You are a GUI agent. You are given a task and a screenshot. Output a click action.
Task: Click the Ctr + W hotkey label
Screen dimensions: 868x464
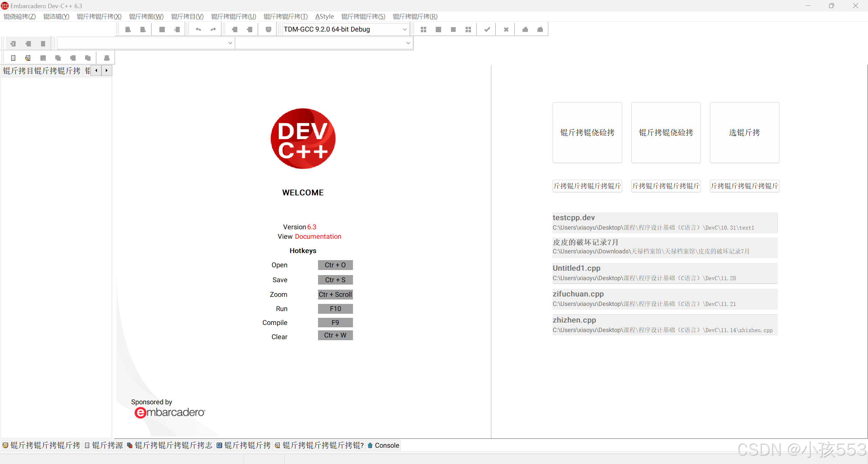pos(335,335)
